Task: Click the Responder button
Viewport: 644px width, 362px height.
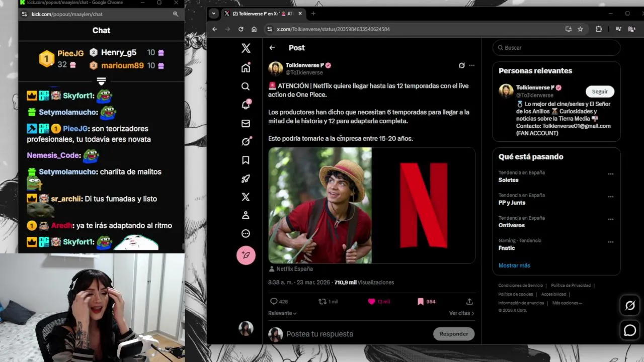Action: pos(453,334)
